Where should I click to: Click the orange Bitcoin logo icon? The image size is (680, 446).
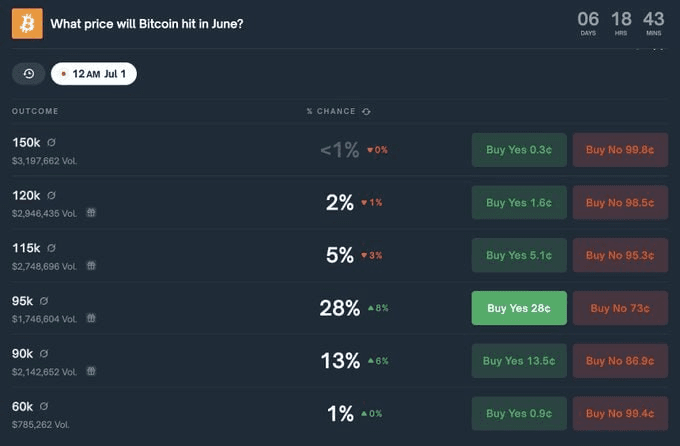point(27,23)
